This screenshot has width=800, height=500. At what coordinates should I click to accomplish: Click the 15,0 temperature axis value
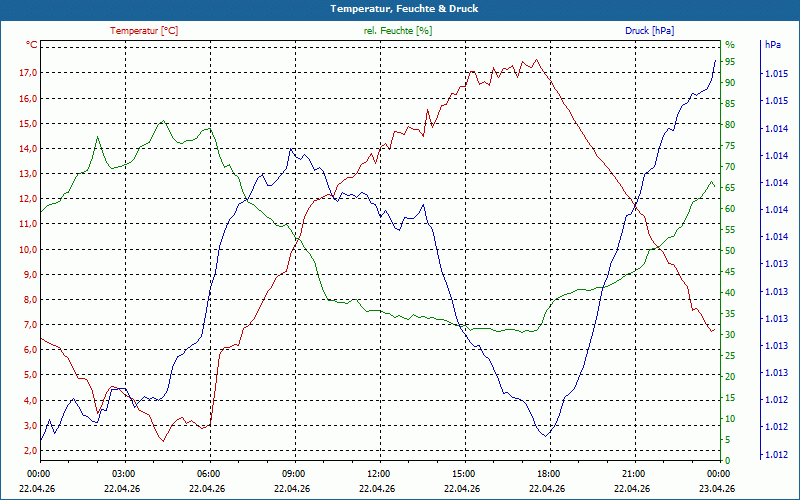28,123
